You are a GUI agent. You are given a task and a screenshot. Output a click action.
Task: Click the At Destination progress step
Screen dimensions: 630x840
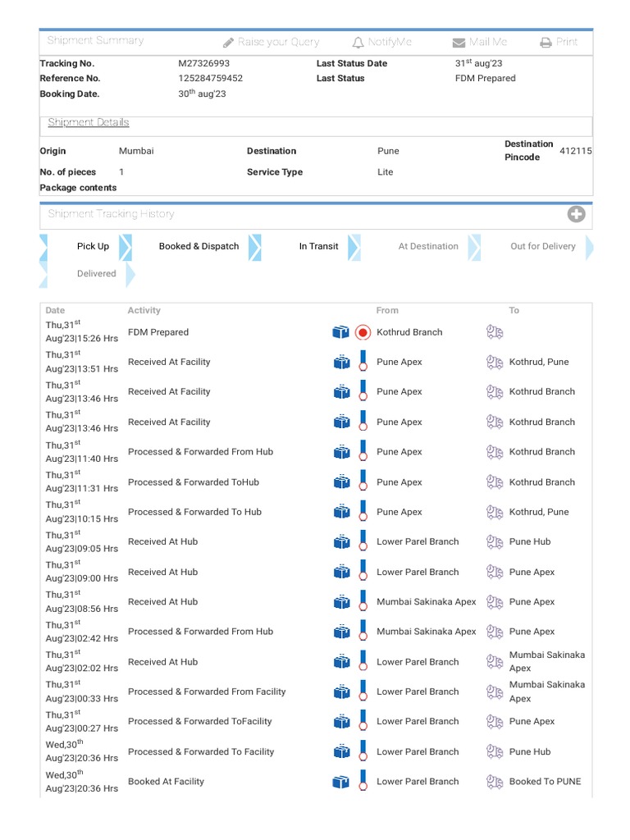[428, 247]
